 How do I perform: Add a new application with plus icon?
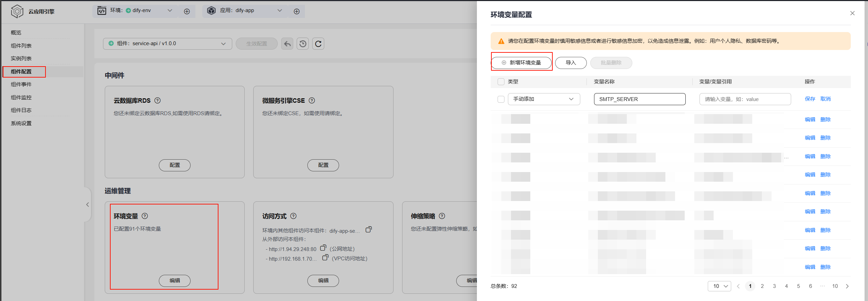pyautogui.click(x=296, y=11)
